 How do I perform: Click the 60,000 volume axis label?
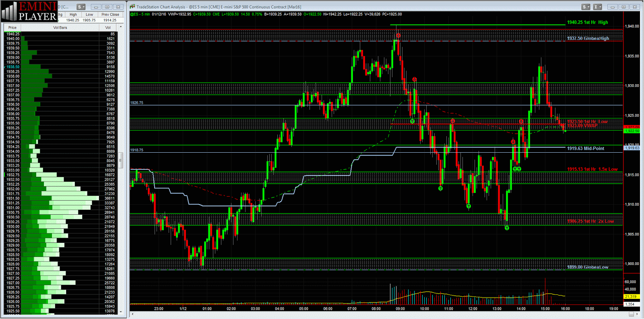pyautogui.click(x=630, y=282)
